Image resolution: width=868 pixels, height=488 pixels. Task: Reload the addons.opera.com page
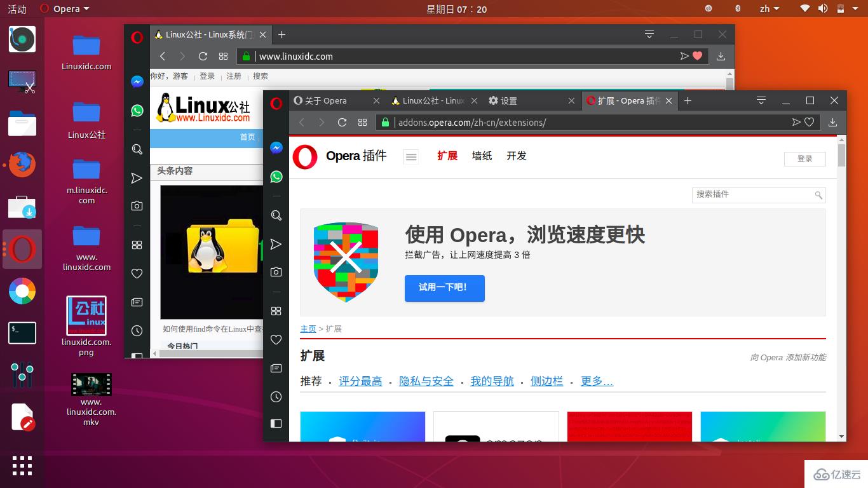pyautogui.click(x=342, y=122)
